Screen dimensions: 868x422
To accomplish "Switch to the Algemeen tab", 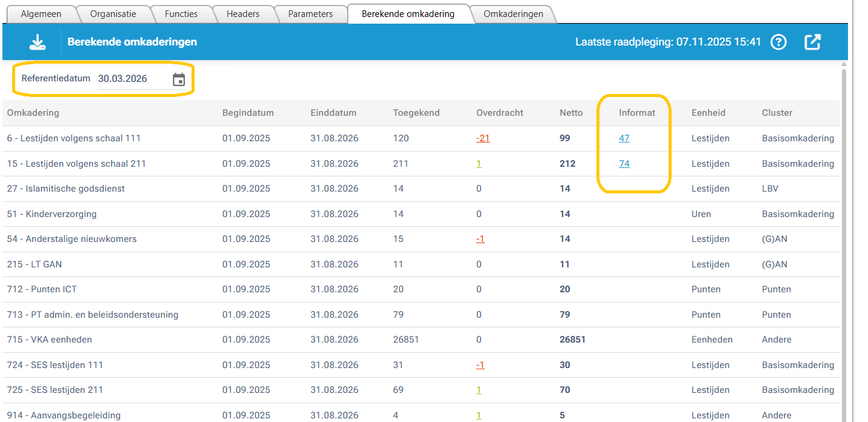I will (42, 13).
